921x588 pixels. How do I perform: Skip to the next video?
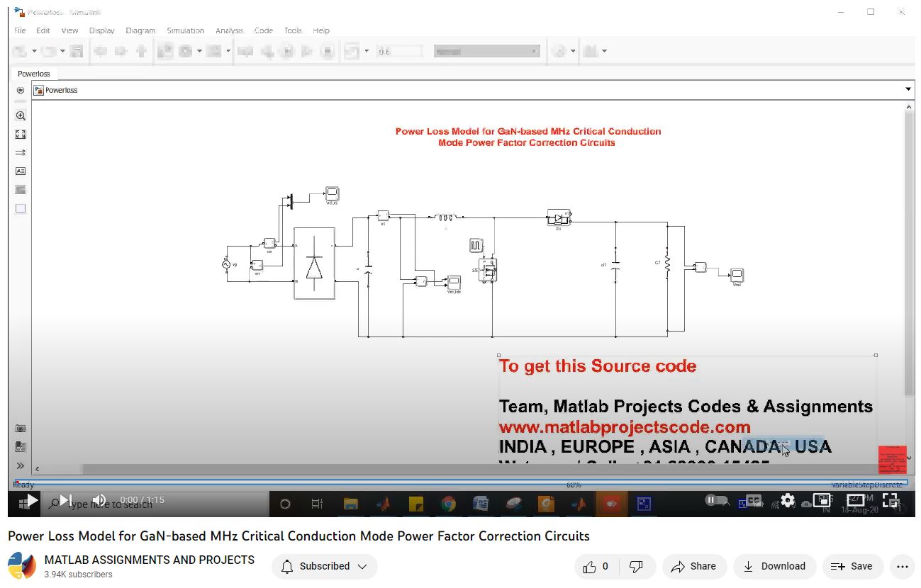click(x=65, y=501)
